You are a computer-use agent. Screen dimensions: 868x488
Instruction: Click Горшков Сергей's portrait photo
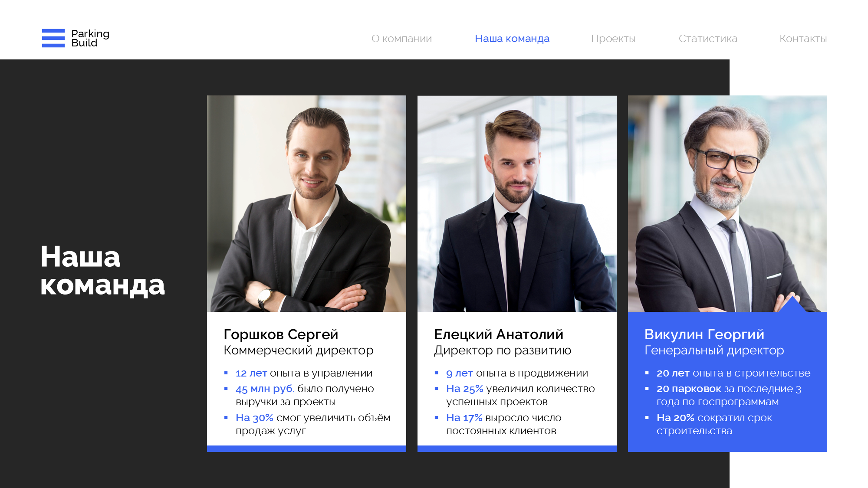click(306, 203)
